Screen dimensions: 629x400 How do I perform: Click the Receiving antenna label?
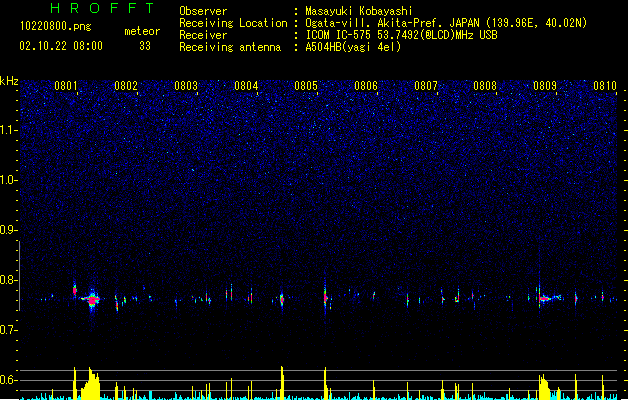tap(230, 47)
